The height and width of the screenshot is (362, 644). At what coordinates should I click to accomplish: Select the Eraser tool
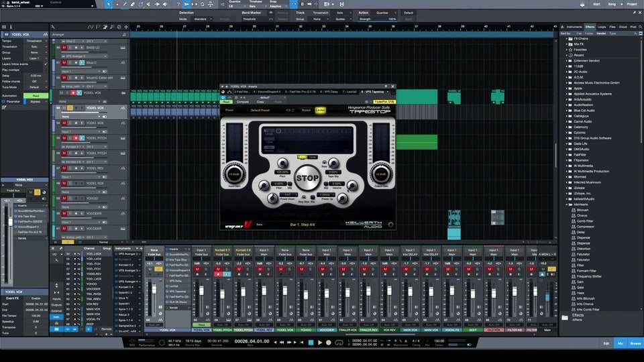click(x=133, y=4)
